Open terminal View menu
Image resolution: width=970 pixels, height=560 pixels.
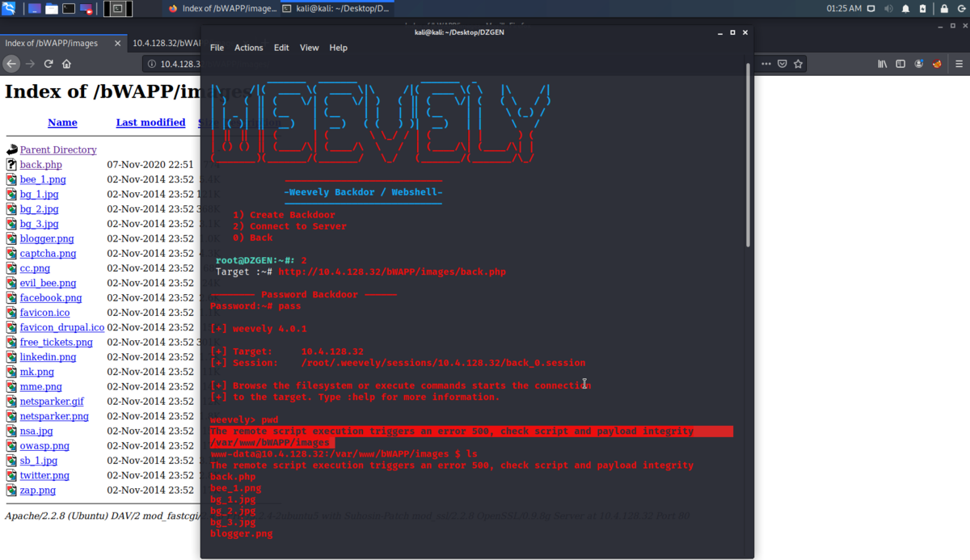tap(309, 48)
